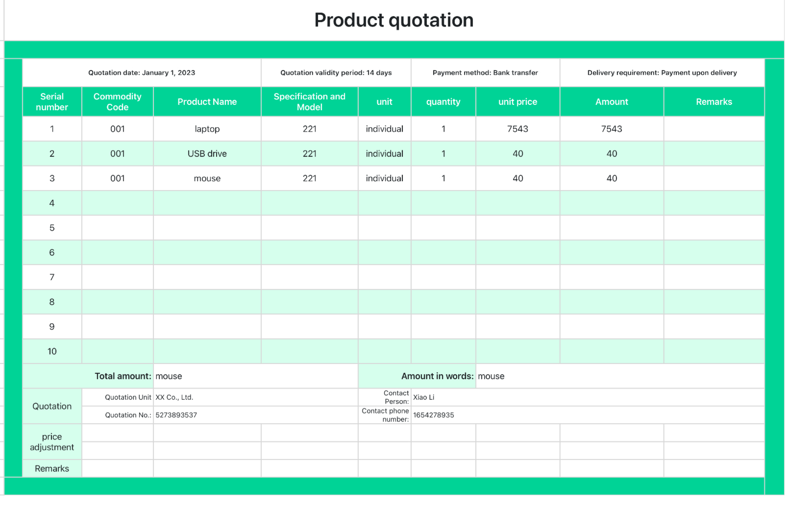Viewport: 788px width, 532px height.
Task: Click the 'Quotation Unit' label cell
Action: (x=117, y=397)
